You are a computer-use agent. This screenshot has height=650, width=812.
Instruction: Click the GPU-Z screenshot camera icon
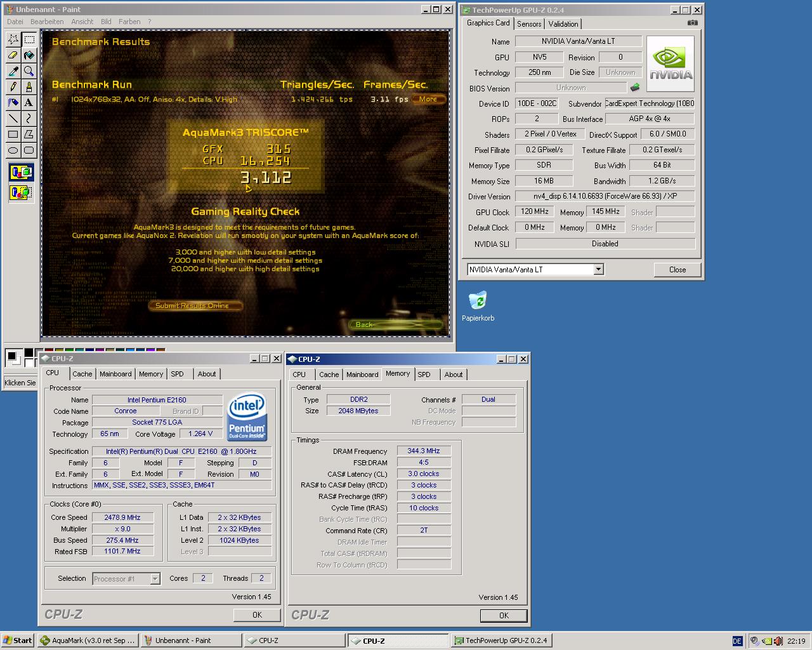[x=692, y=23]
